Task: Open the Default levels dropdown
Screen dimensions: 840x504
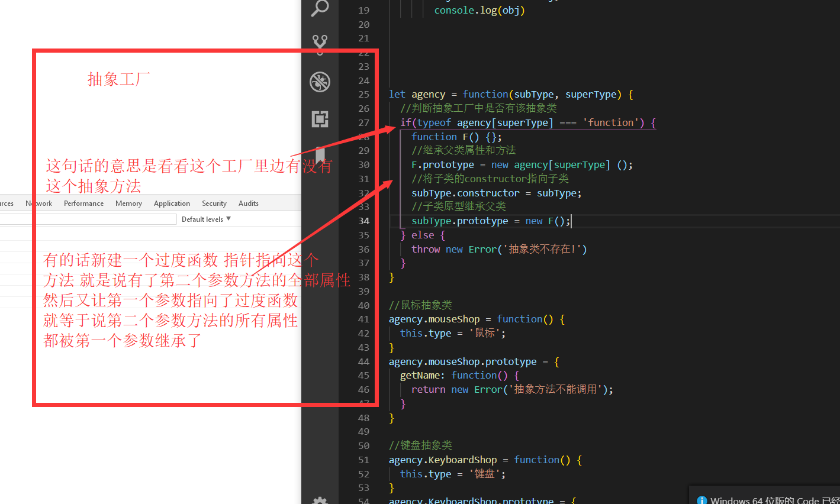Action: click(x=206, y=219)
